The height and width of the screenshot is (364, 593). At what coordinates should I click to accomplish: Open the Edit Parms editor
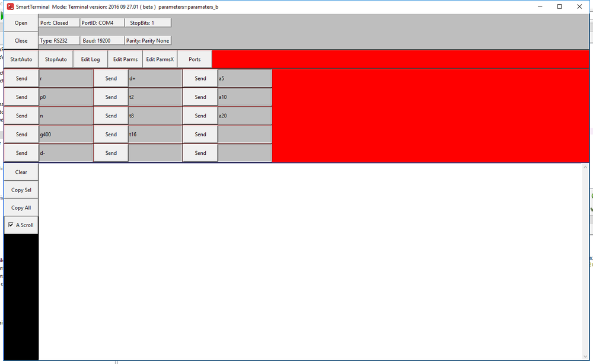[x=125, y=59]
